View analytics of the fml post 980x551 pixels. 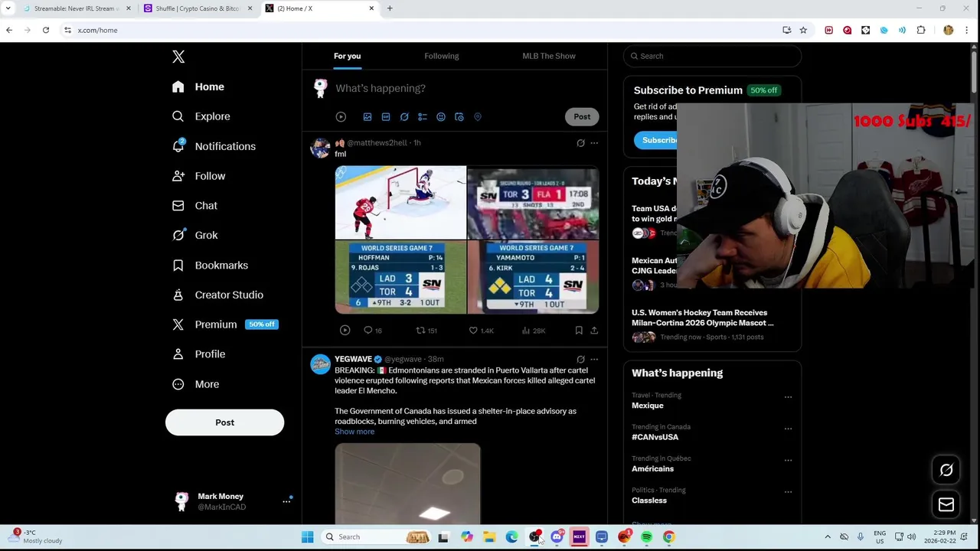[534, 331]
